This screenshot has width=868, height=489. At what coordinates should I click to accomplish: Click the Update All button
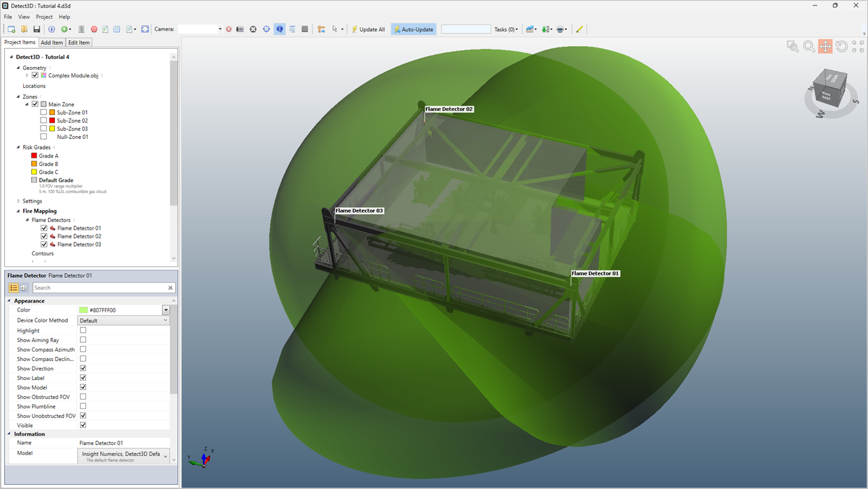click(x=368, y=29)
